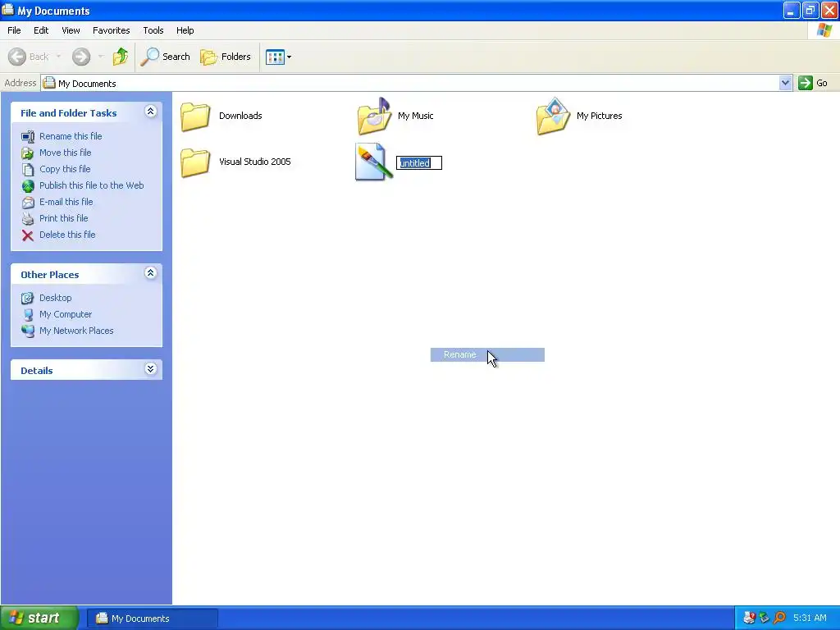Open My Network Places link
This screenshot has height=630, width=840.
click(x=76, y=331)
